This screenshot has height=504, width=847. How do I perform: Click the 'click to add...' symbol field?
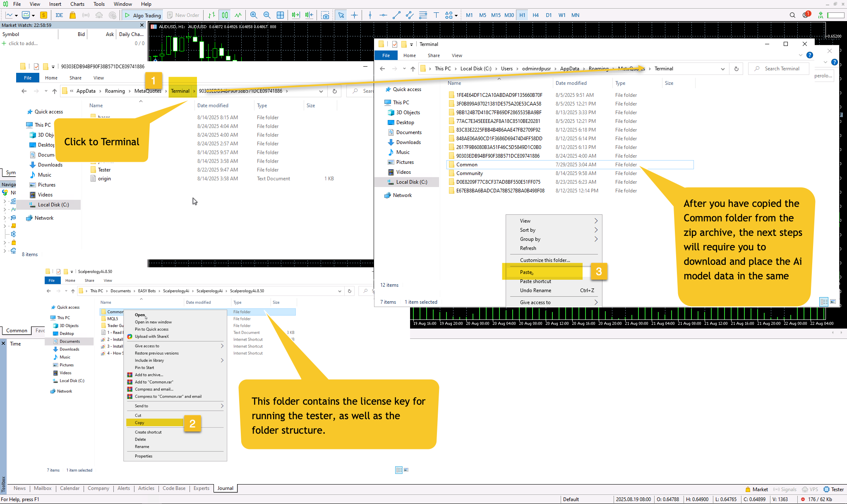(23, 43)
